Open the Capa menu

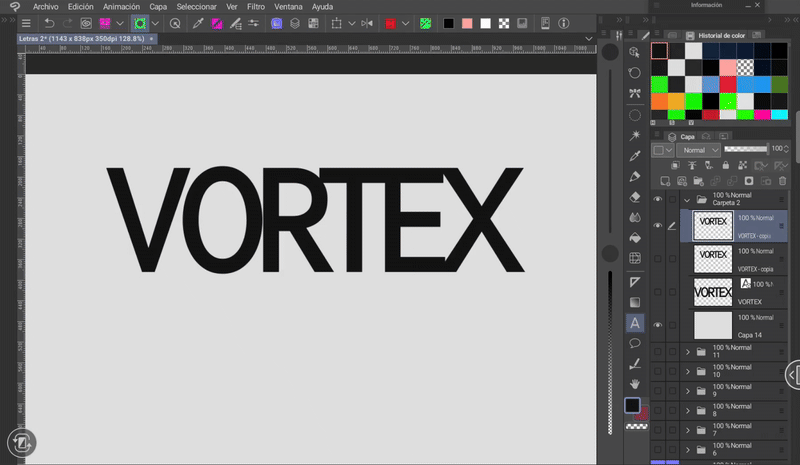[158, 6]
